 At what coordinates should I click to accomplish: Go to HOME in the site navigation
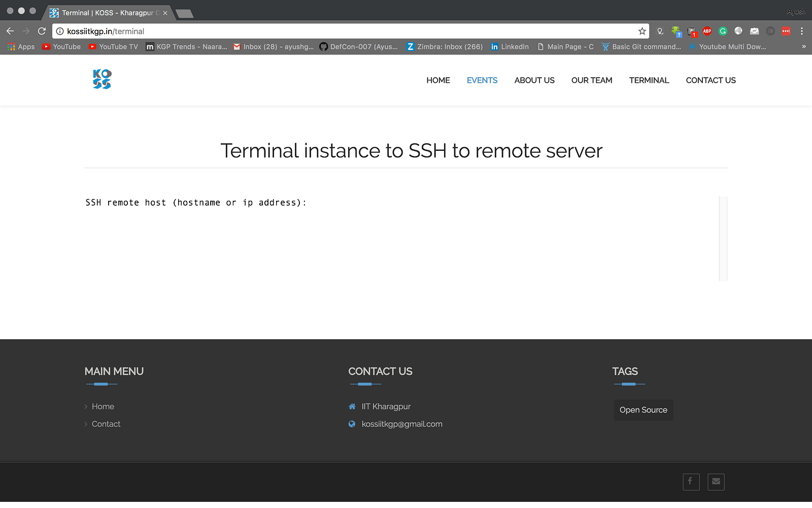coord(438,80)
